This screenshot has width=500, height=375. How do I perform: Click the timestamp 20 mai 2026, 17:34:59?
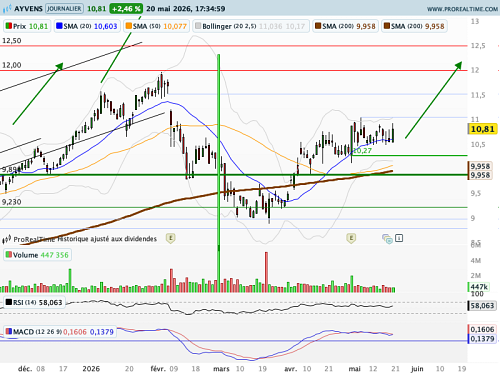[186, 9]
